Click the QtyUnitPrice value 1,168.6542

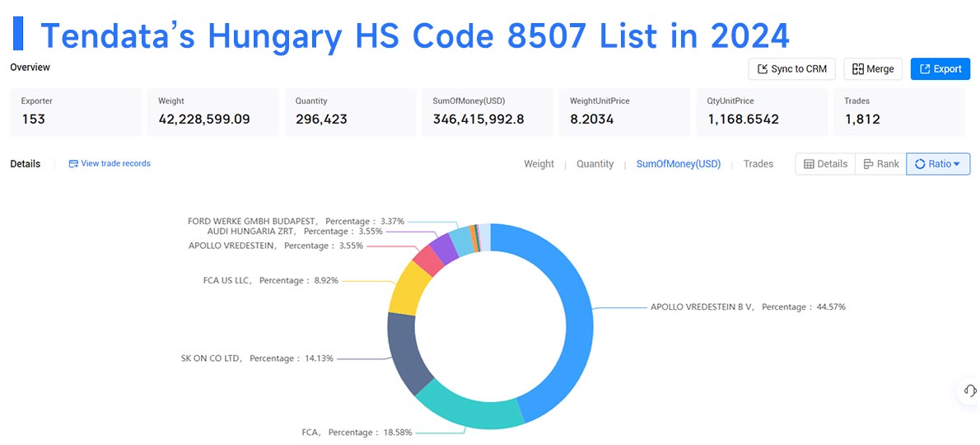(x=743, y=119)
